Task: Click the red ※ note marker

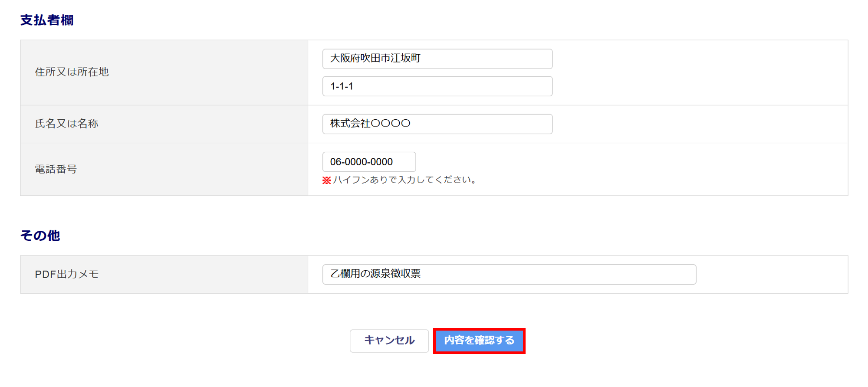Action: [326, 180]
